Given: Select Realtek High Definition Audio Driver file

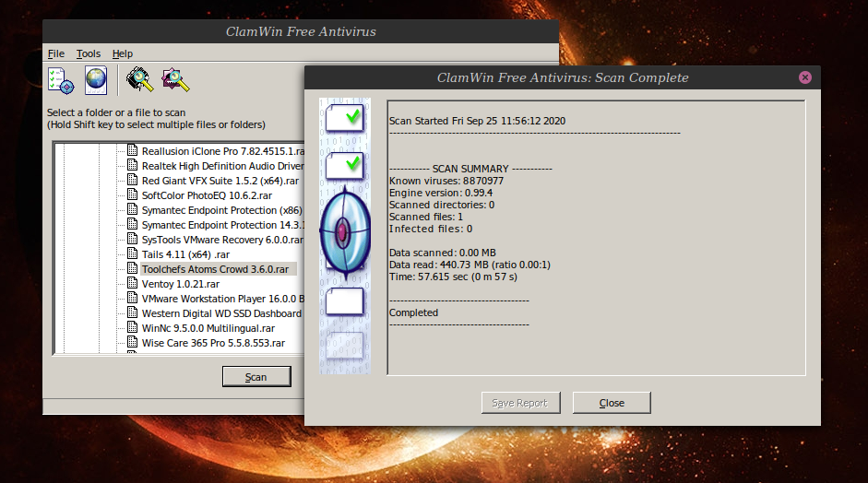Looking at the screenshot, I should pyautogui.click(x=222, y=166).
